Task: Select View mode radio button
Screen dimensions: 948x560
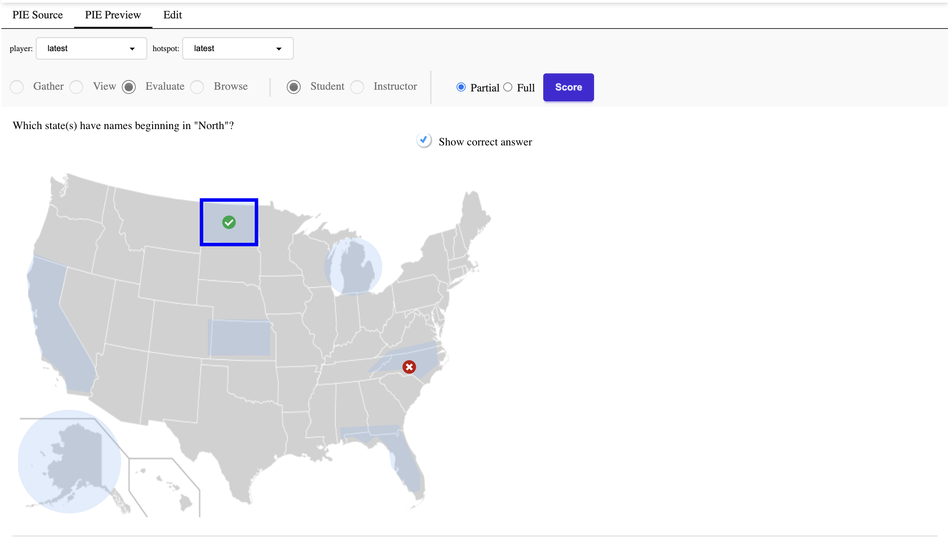Action: click(x=76, y=87)
